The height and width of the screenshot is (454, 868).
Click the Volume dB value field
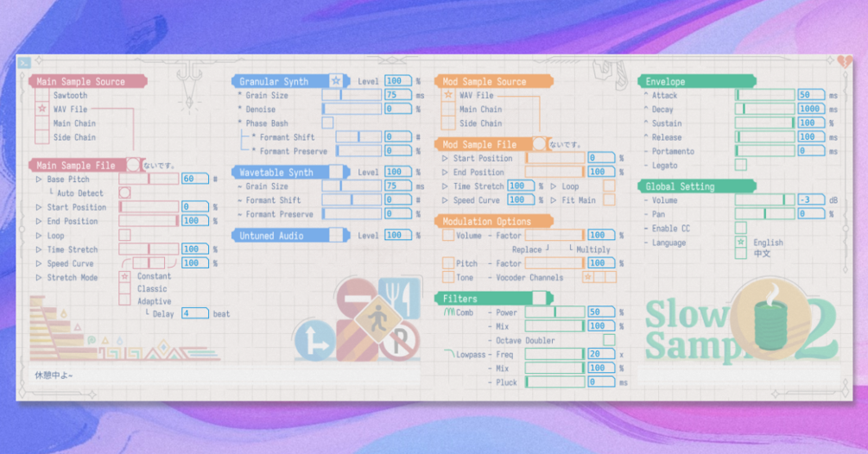point(812,199)
